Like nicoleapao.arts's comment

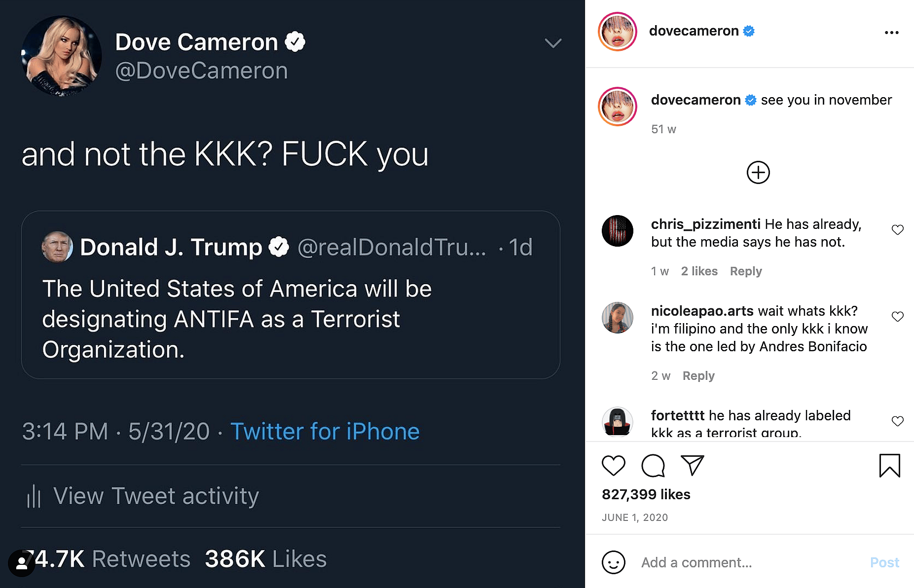coord(897,317)
